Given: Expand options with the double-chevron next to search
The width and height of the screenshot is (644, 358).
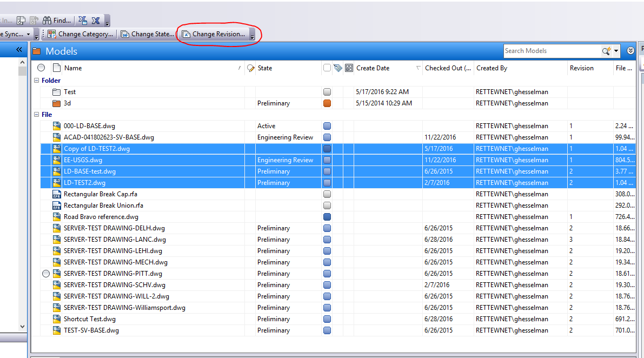Looking at the screenshot, I should 630,50.
